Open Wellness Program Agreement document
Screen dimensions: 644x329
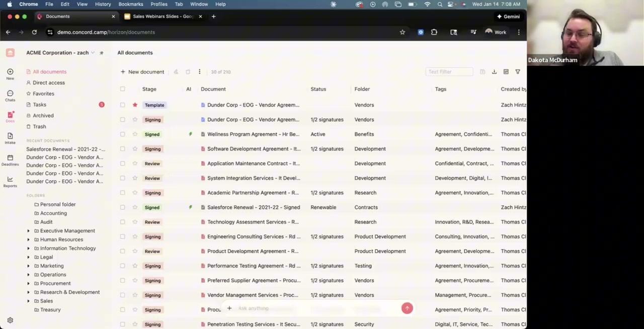[253, 134]
